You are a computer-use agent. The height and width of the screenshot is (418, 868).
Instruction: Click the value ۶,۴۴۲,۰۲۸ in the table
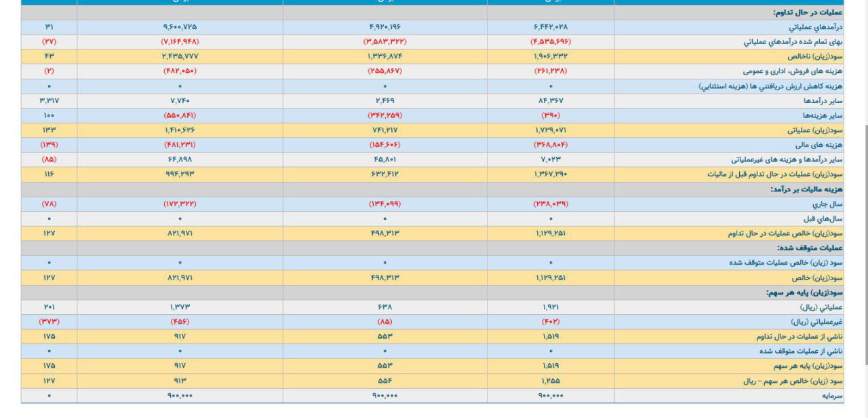[550, 27]
